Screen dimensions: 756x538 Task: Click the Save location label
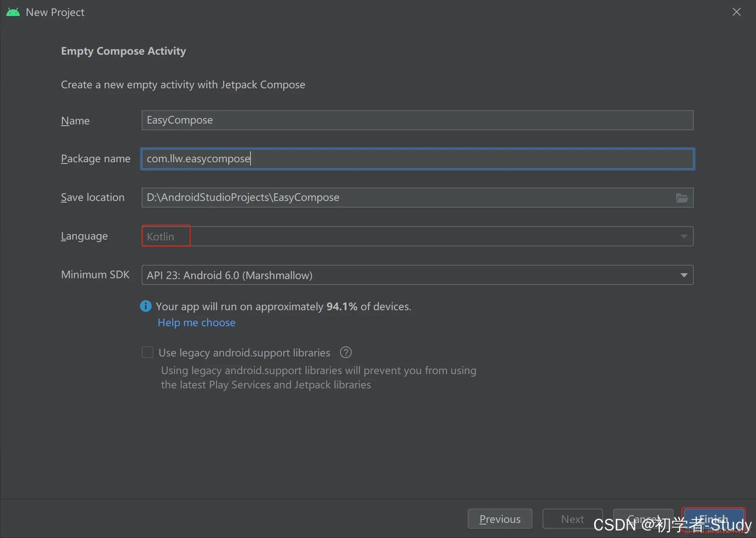tap(93, 198)
